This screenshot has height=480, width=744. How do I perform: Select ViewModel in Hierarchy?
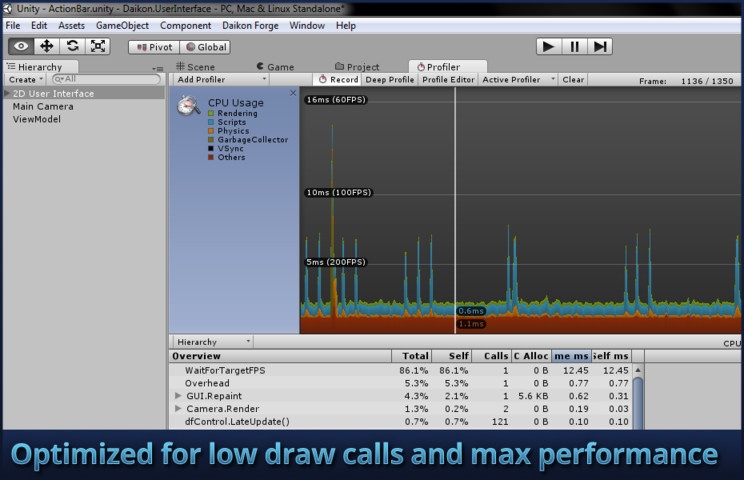pos(37,119)
